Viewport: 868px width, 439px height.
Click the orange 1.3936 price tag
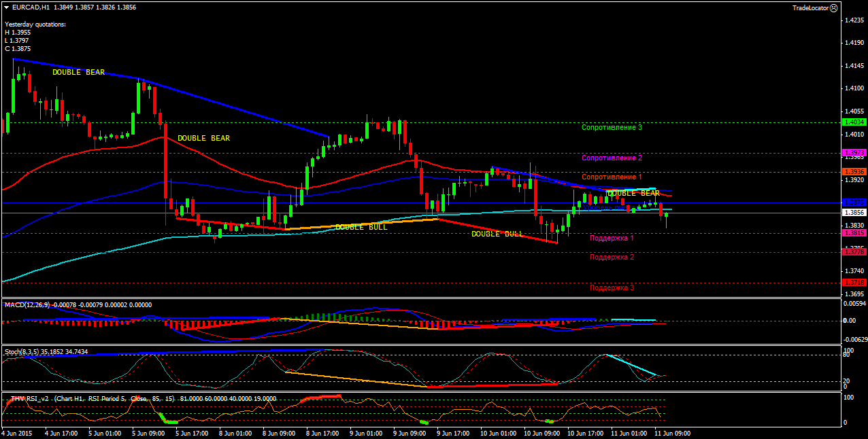coord(854,172)
